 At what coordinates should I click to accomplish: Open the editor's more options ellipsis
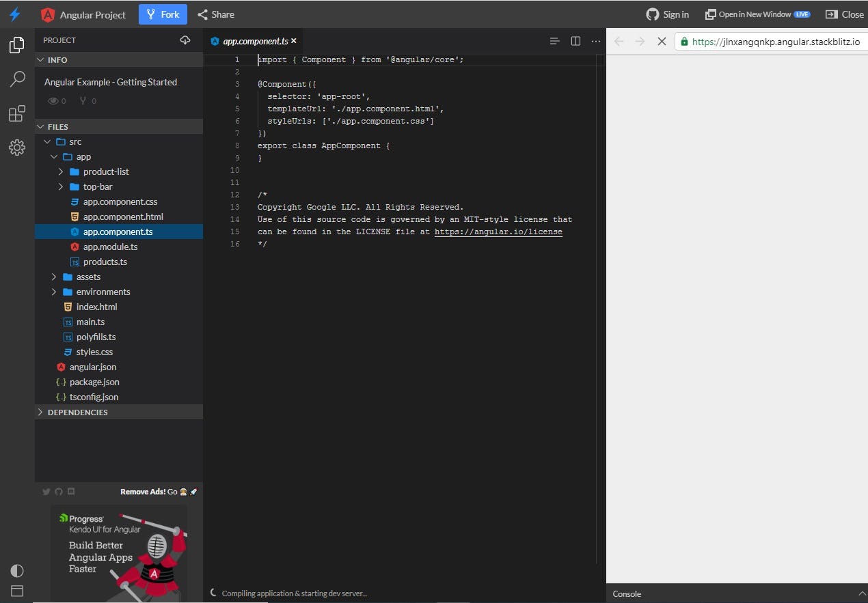tap(595, 41)
